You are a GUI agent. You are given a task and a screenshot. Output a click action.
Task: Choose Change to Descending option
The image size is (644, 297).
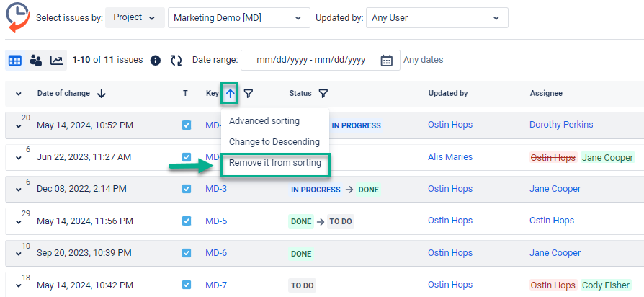(274, 142)
